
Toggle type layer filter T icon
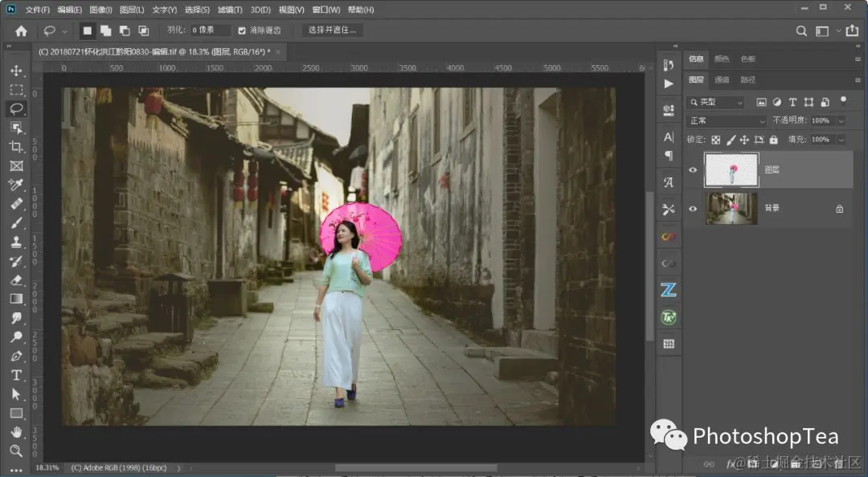792,102
